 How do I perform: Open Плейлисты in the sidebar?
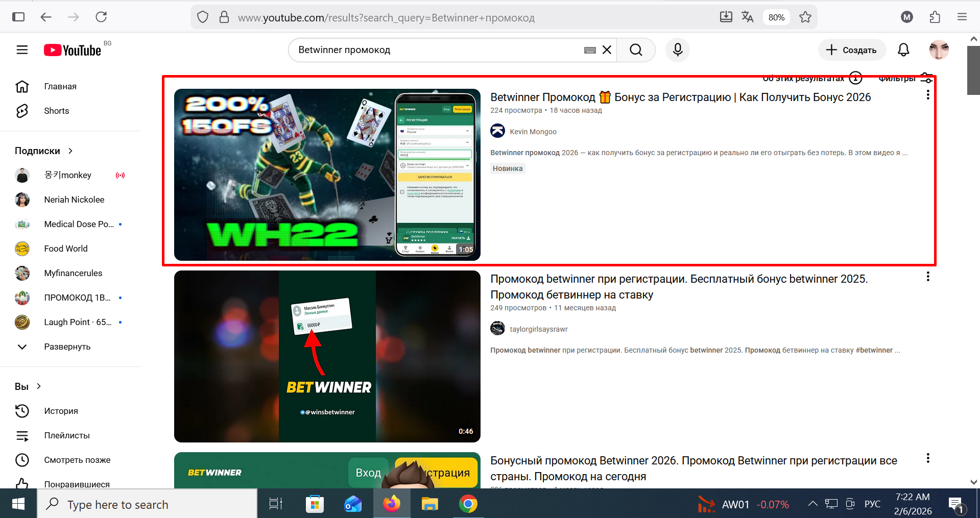pos(67,435)
